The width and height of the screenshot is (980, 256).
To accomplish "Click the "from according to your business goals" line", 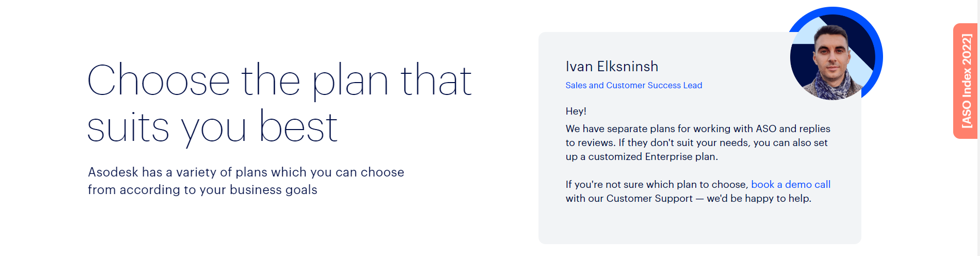I will pyautogui.click(x=202, y=189).
